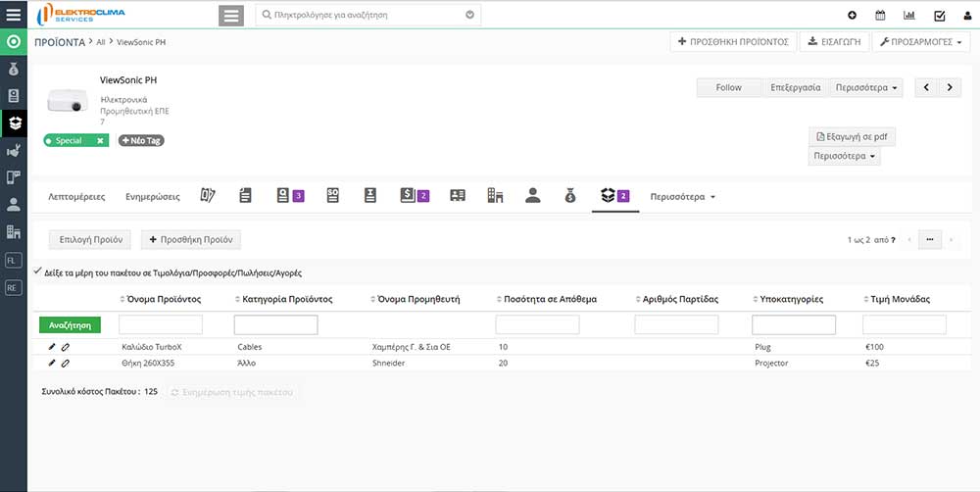The image size is (980, 492).
Task: Open the bar chart reports icon in the top bar
Action: pos(909,16)
